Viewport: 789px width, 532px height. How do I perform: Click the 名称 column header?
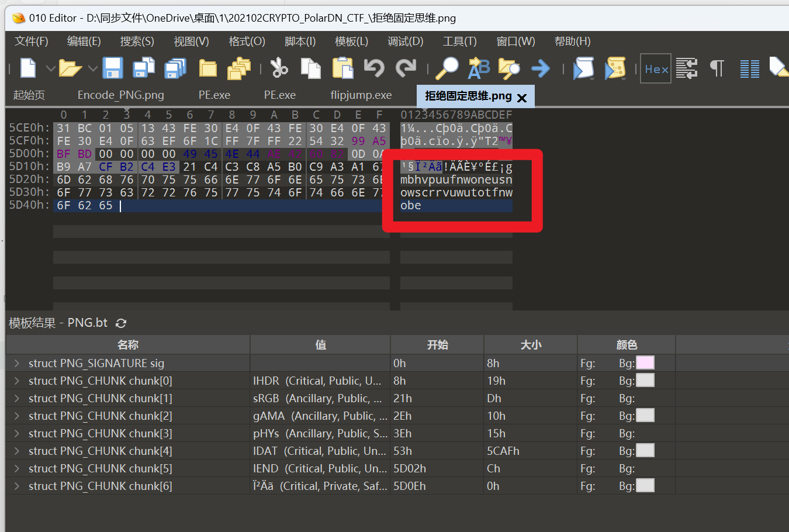[x=127, y=345]
